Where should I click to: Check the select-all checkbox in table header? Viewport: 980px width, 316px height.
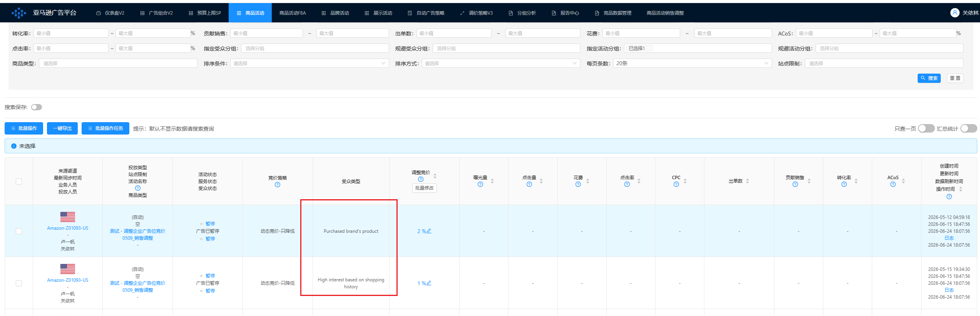coord(19,182)
